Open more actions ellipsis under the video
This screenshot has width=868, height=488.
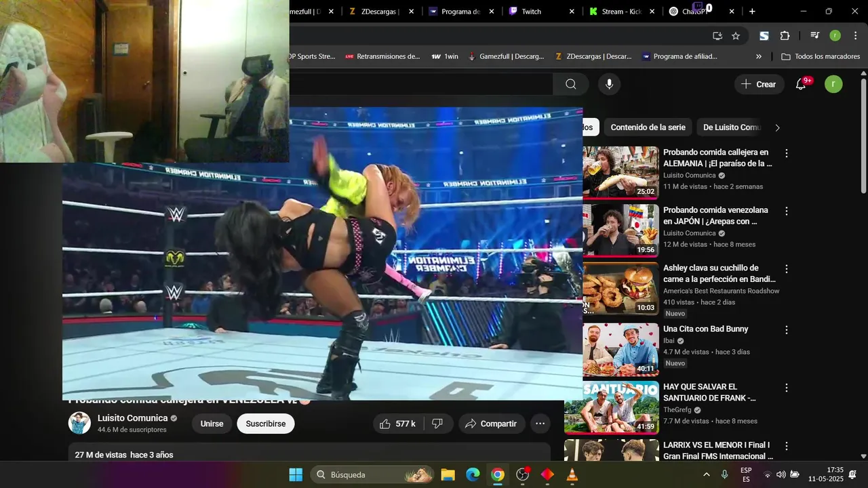540,424
